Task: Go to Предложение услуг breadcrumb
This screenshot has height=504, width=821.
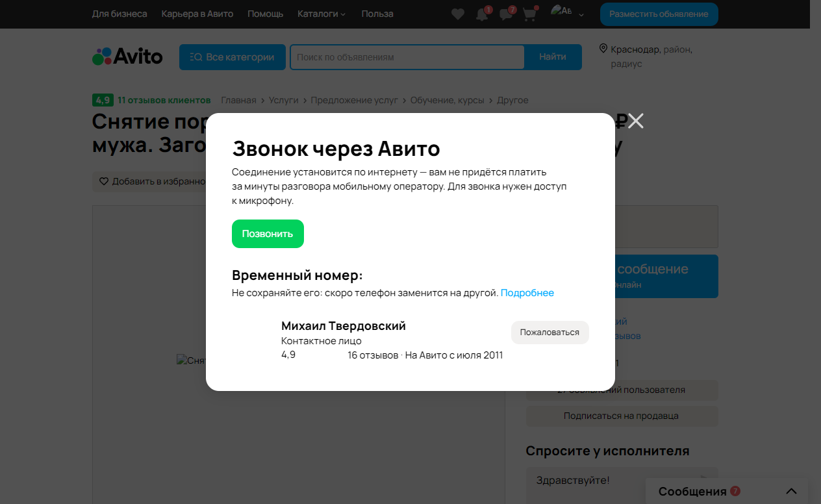Action: coord(354,100)
